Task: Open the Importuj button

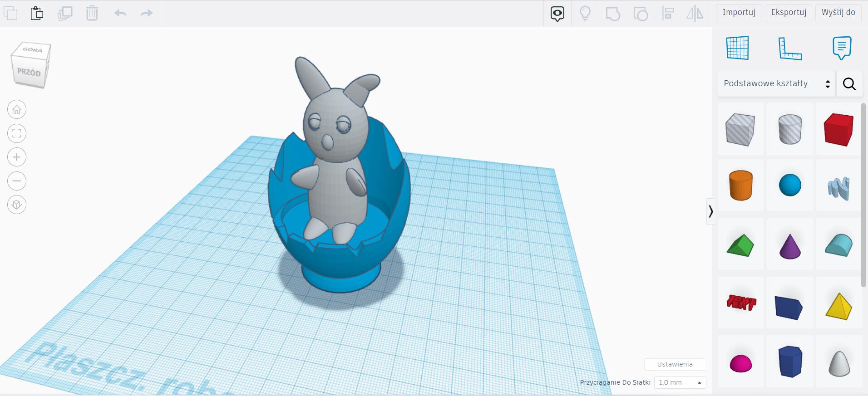Action: [739, 13]
